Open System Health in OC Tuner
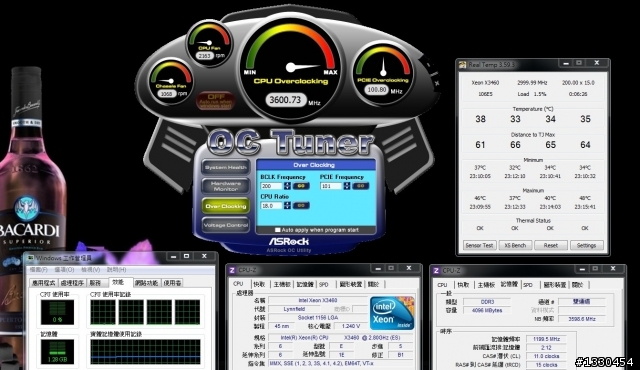The width and height of the screenshot is (640, 370). point(226,167)
